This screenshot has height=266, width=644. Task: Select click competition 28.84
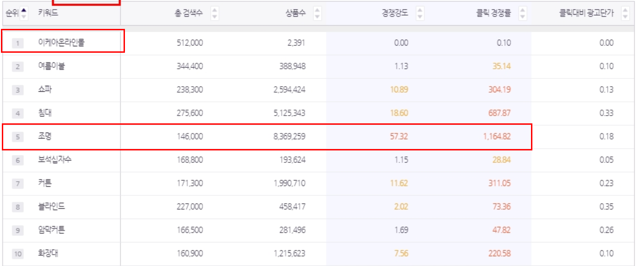pos(502,160)
